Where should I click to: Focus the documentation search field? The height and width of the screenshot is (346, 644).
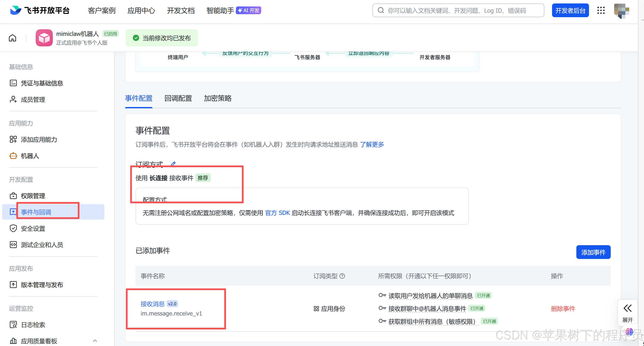point(458,11)
